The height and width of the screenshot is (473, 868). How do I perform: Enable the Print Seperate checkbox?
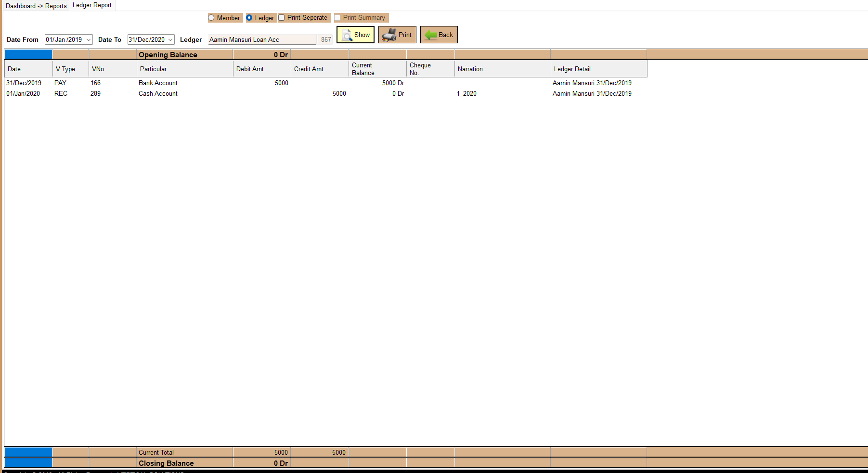click(282, 18)
